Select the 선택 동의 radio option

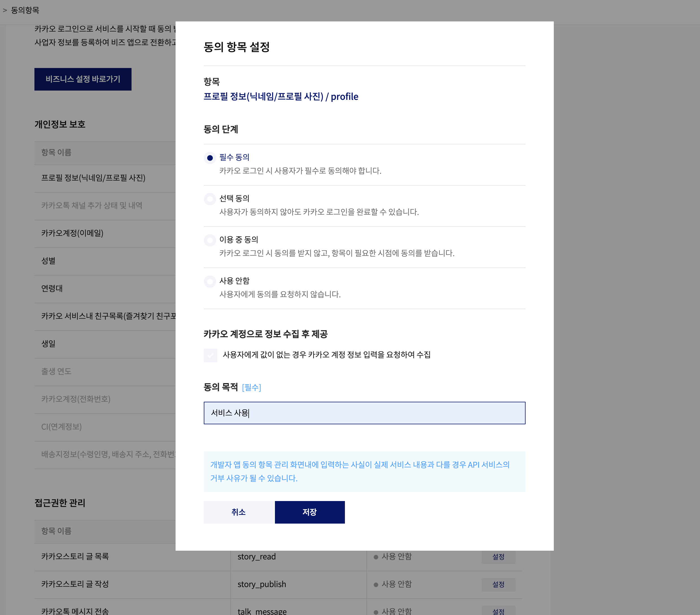pyautogui.click(x=210, y=199)
